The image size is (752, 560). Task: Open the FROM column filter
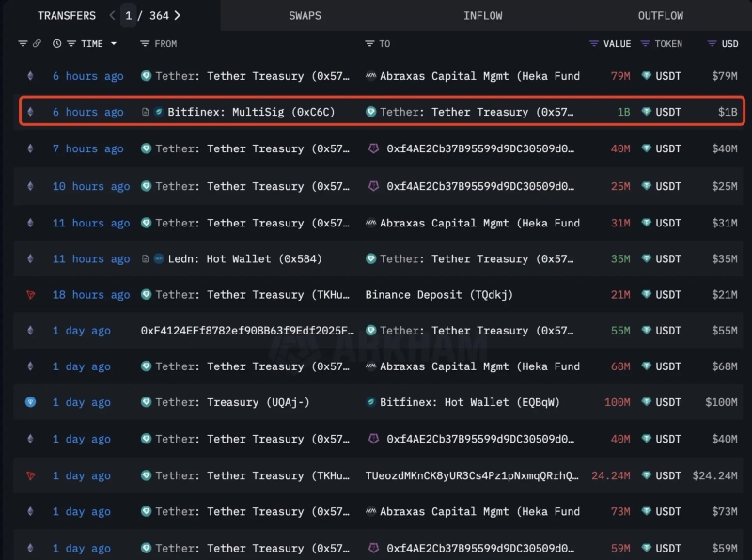pyautogui.click(x=145, y=44)
